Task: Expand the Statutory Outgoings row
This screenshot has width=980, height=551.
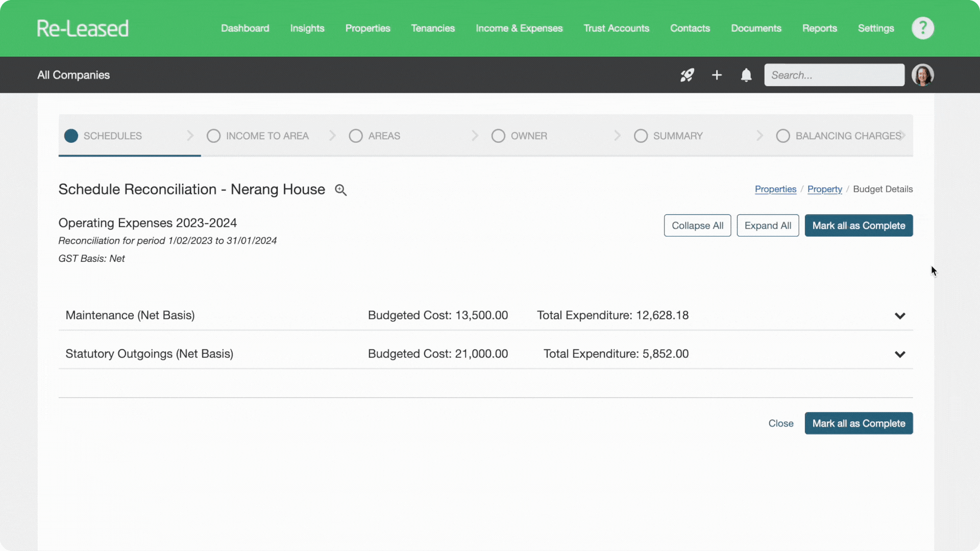Action: click(900, 354)
